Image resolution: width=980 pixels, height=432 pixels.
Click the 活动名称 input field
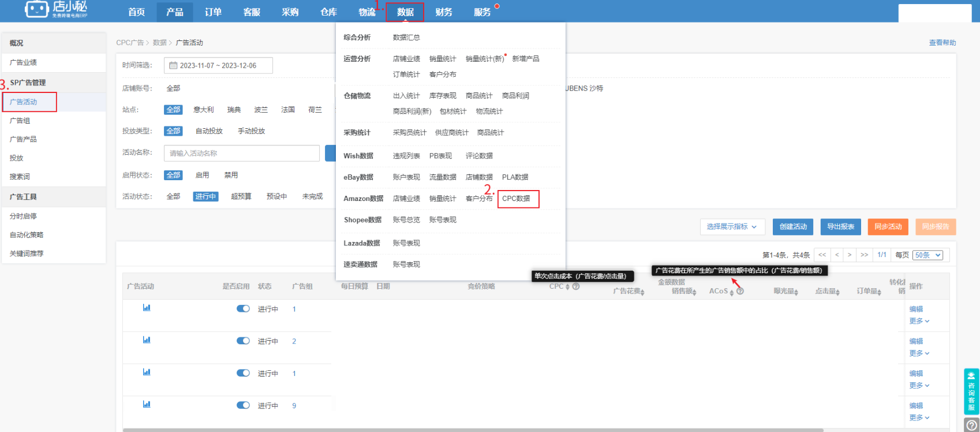(241, 153)
